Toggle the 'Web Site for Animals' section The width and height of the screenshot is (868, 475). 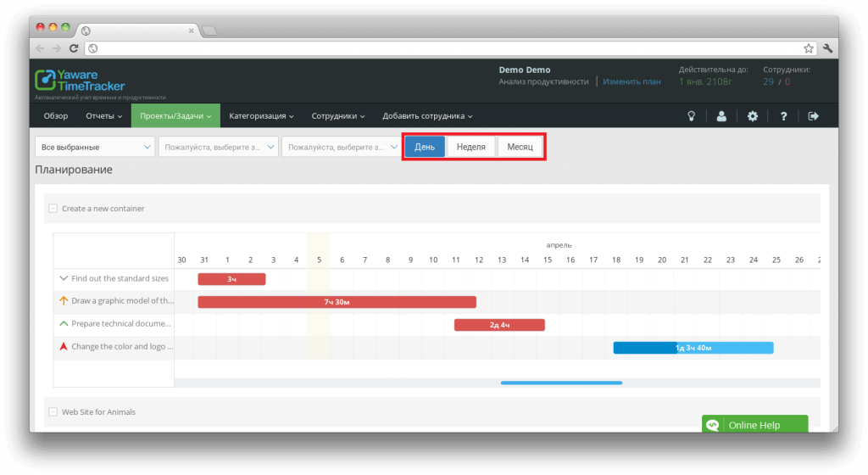(x=53, y=412)
